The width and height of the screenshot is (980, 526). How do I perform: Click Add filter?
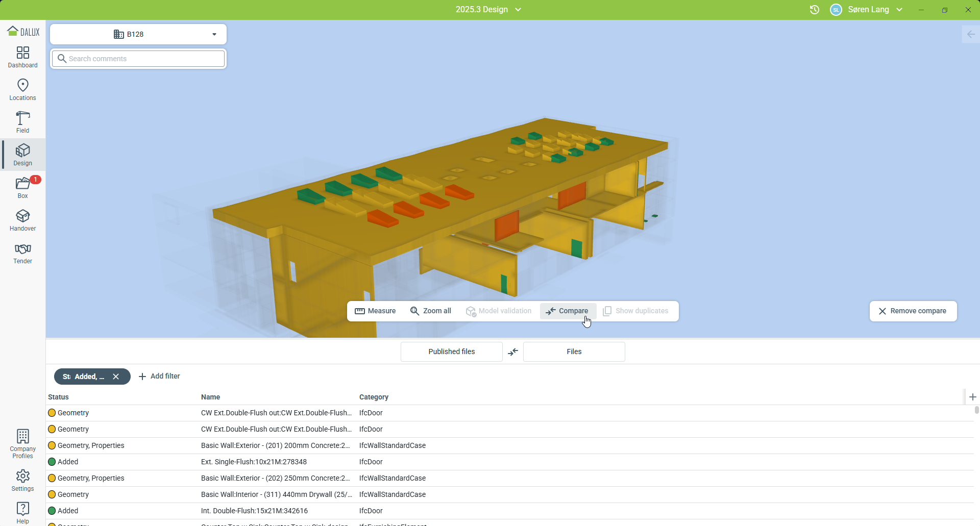pyautogui.click(x=159, y=377)
